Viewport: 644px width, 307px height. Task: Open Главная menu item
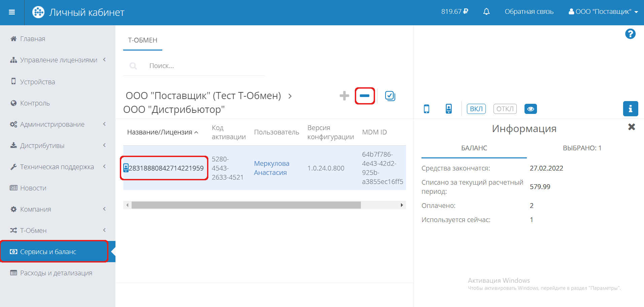coord(33,39)
